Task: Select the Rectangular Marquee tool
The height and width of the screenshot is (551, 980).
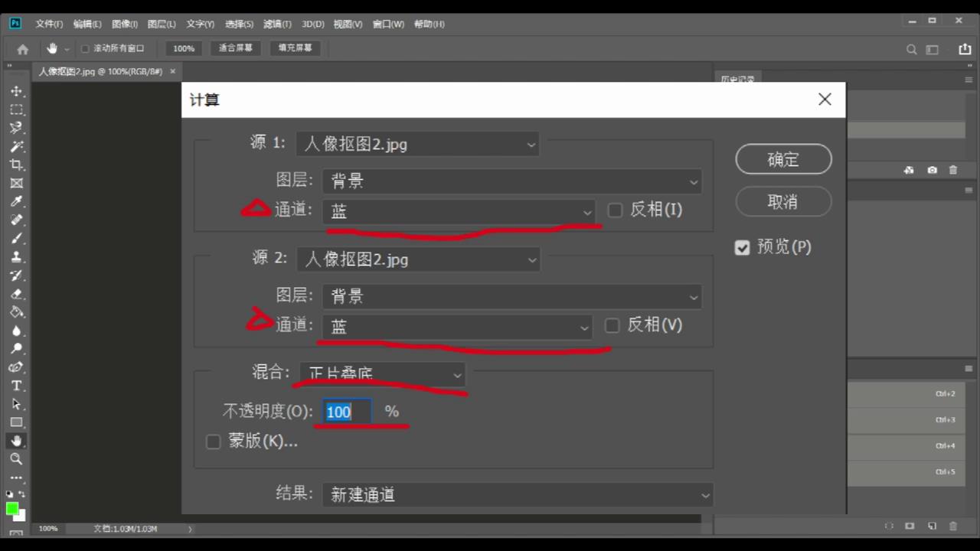Action: [17, 109]
